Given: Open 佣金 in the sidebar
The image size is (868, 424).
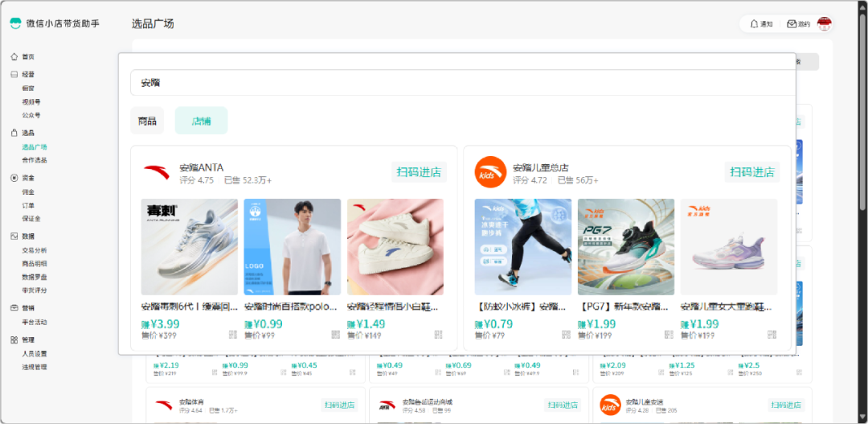Looking at the screenshot, I should 28,191.
